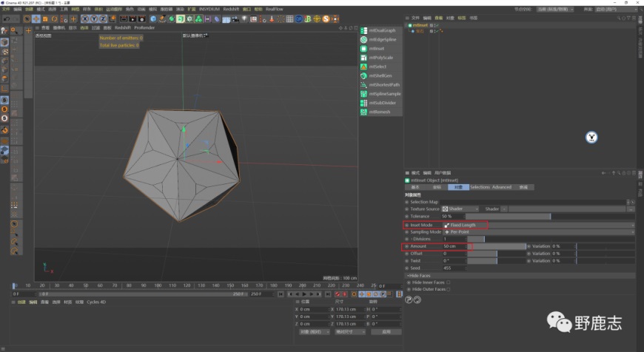This screenshot has width=644, height=352.
Task: Toggle Seed animation dot
Action: point(407,268)
